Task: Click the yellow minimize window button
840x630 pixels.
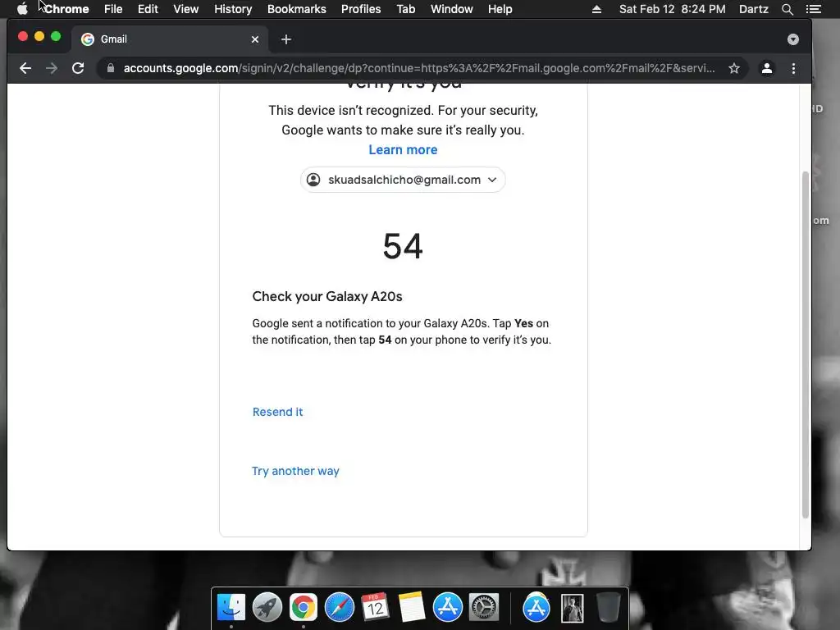Action: pos(39,36)
